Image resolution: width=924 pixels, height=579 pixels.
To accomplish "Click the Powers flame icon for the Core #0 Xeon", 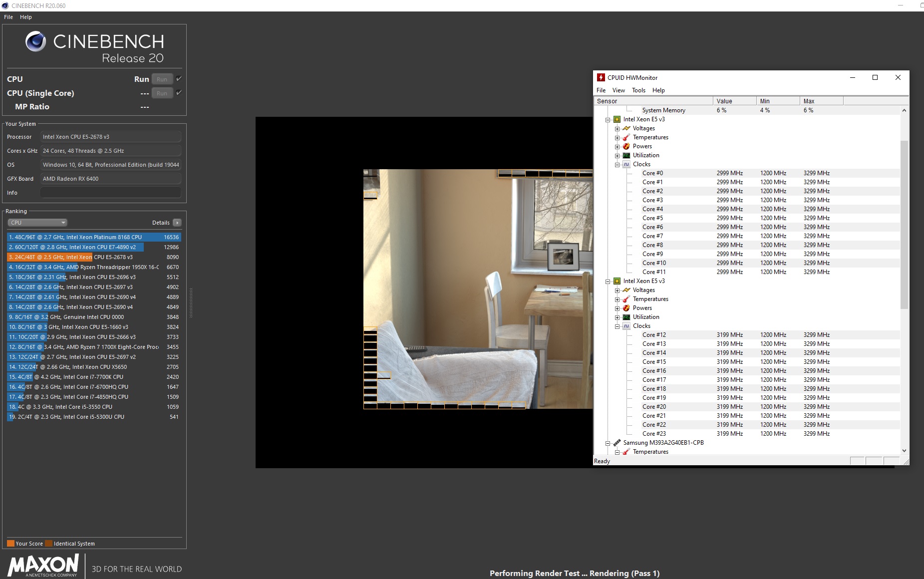I will 626,146.
